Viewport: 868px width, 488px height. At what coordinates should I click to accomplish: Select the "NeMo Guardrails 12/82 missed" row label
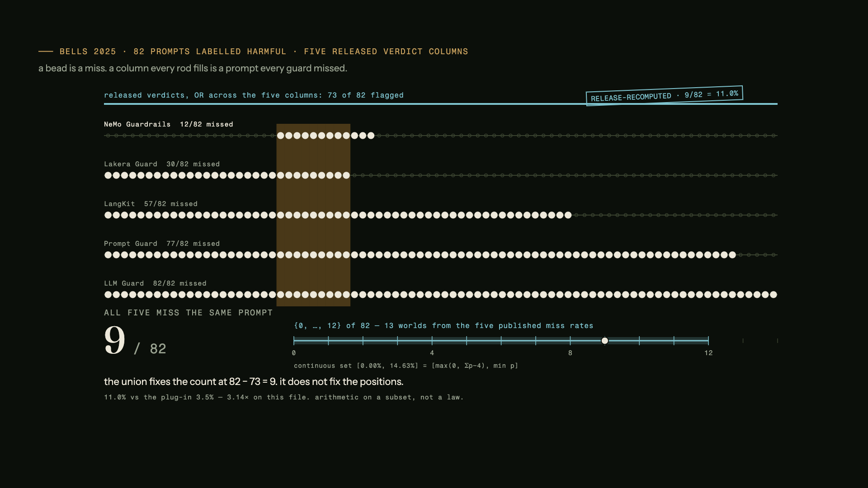pos(169,124)
